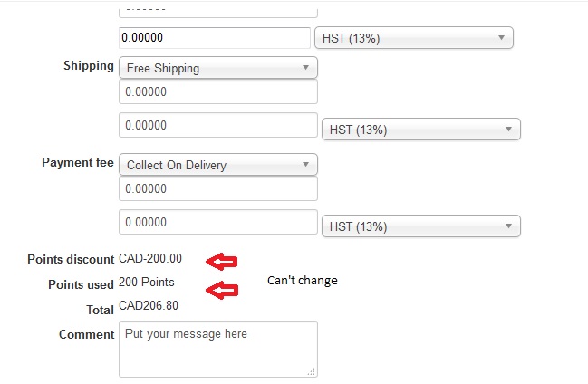The height and width of the screenshot is (384, 588).
Task: Click the Comment message text area
Action: [x=217, y=348]
